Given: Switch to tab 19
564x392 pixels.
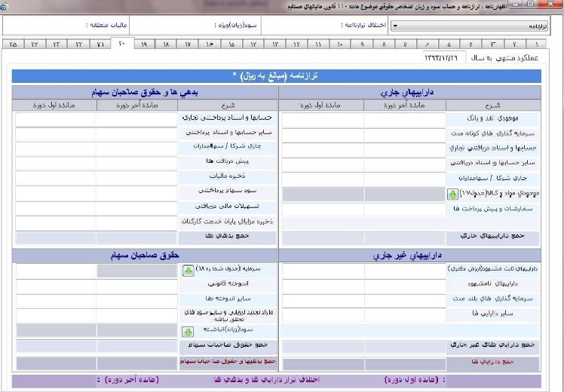Looking at the screenshot, I should tap(144, 44).
